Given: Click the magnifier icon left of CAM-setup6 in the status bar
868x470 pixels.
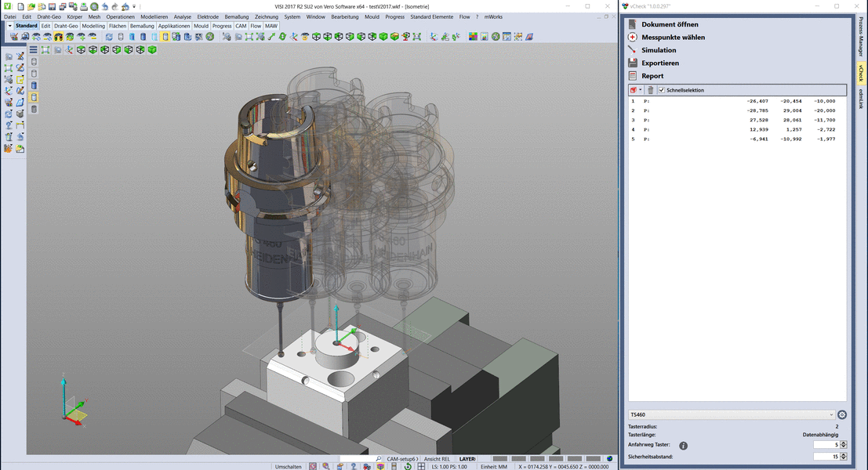Looking at the screenshot, I should pyautogui.click(x=379, y=459).
